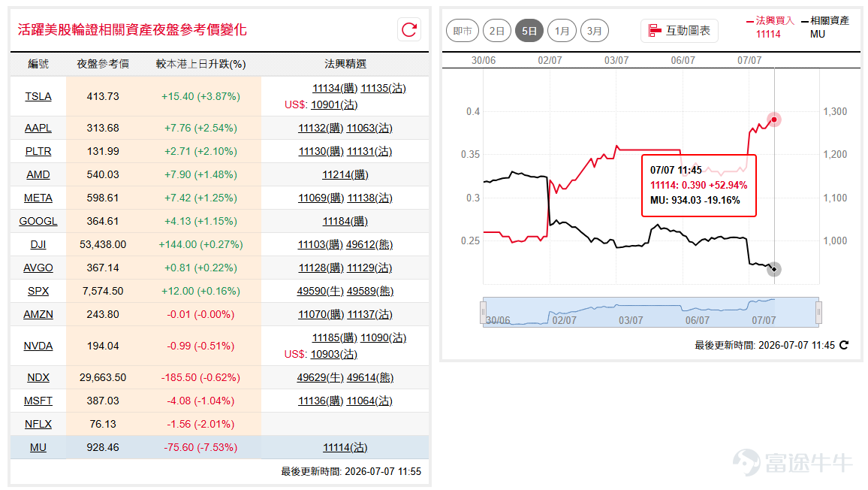Screen dimensions: 868x490
Task: Open warrant 11134(購) for TSLA
Action: pyautogui.click(x=335, y=88)
